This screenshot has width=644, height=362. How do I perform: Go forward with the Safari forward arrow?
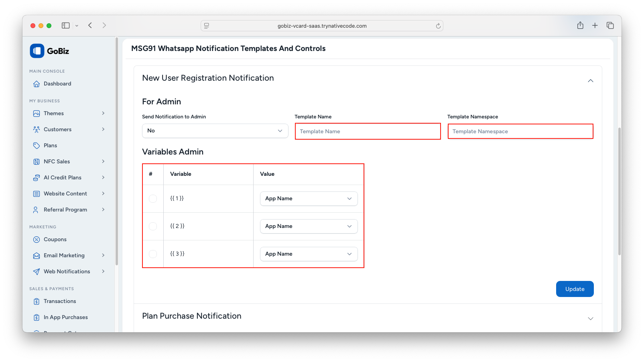click(x=104, y=25)
